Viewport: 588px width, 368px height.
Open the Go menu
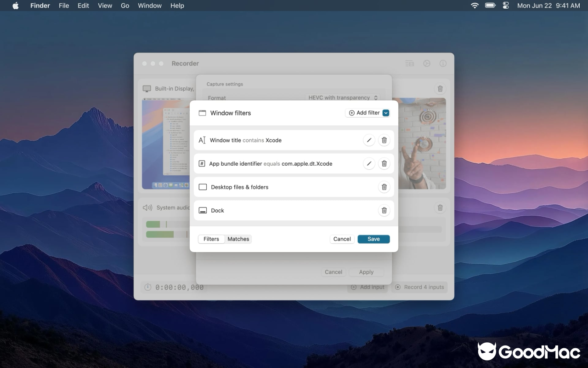[125, 6]
